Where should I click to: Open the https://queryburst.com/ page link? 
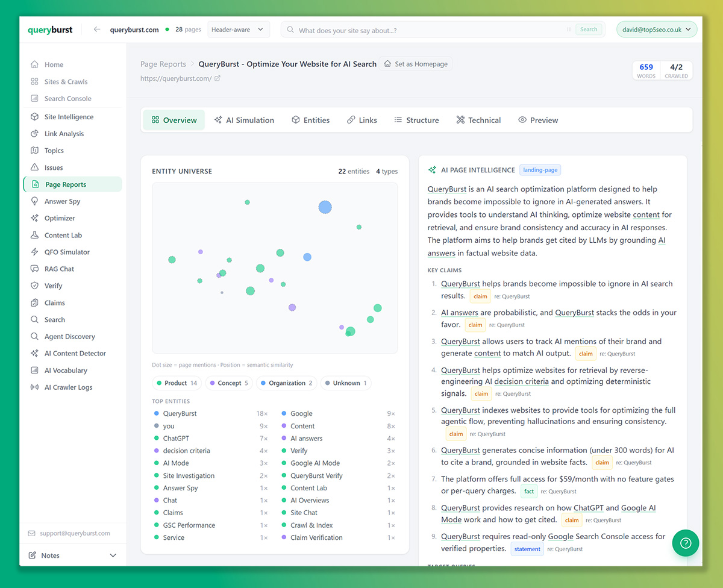[x=176, y=78]
